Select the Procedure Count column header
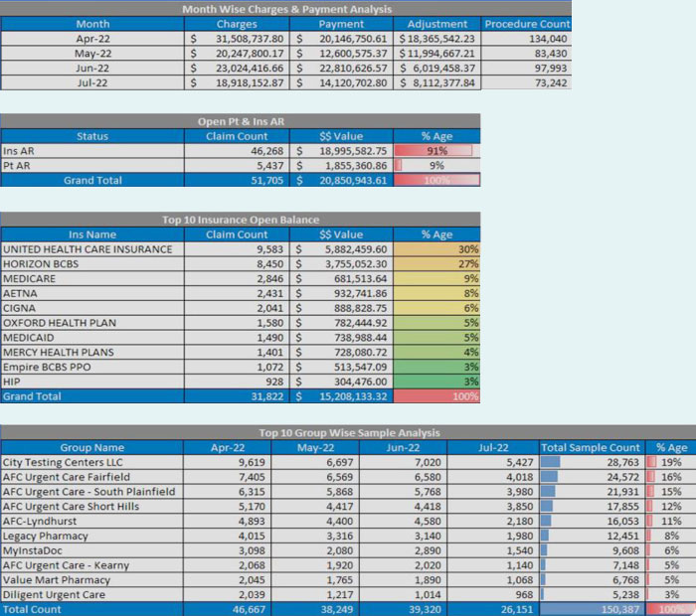 tap(527, 24)
